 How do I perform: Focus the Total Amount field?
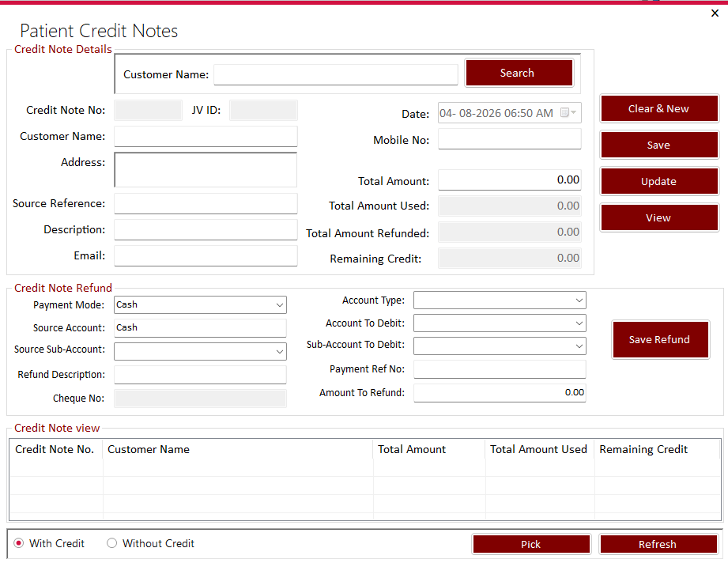pos(509,179)
